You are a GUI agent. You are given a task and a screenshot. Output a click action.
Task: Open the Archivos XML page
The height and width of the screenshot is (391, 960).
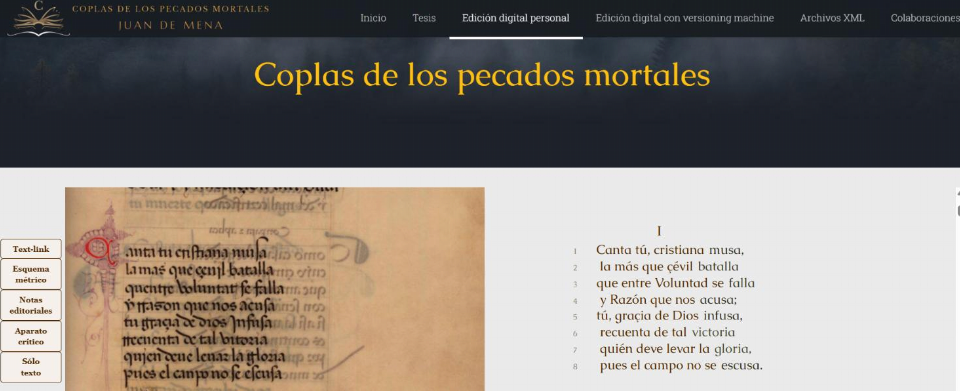pos(832,18)
